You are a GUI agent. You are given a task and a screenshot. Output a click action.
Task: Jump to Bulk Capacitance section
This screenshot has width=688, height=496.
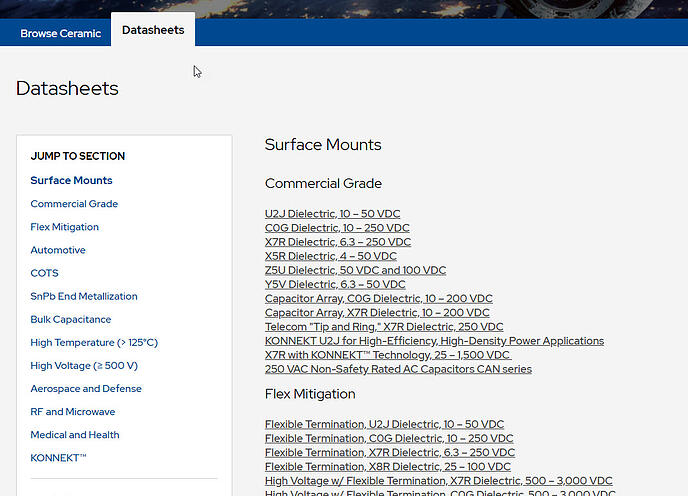coord(71,320)
